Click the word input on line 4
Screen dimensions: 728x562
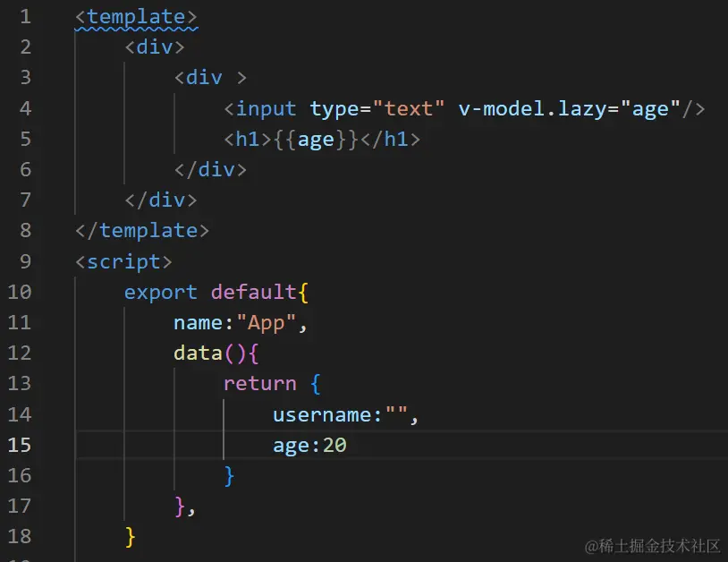[266, 109]
